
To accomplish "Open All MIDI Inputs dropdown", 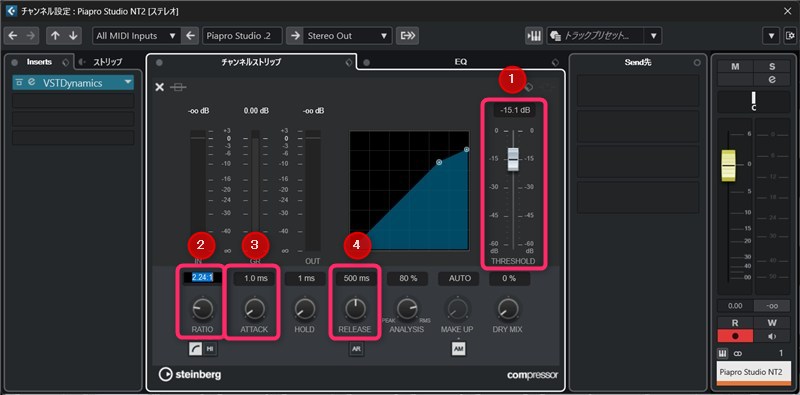I will pyautogui.click(x=136, y=36).
